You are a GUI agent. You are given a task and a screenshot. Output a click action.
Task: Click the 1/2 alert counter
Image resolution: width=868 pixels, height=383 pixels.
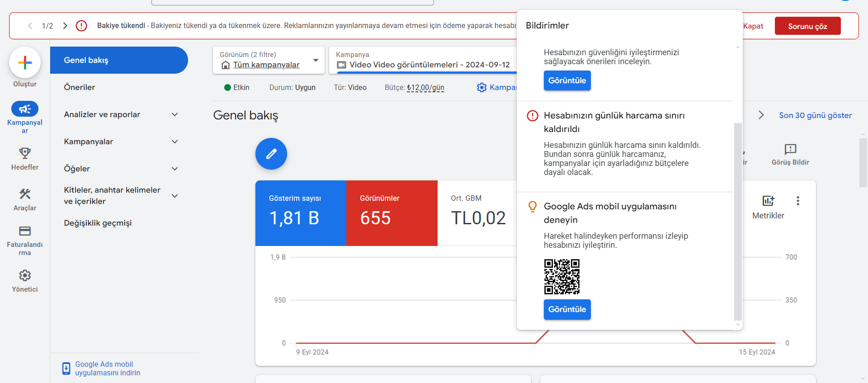click(47, 26)
